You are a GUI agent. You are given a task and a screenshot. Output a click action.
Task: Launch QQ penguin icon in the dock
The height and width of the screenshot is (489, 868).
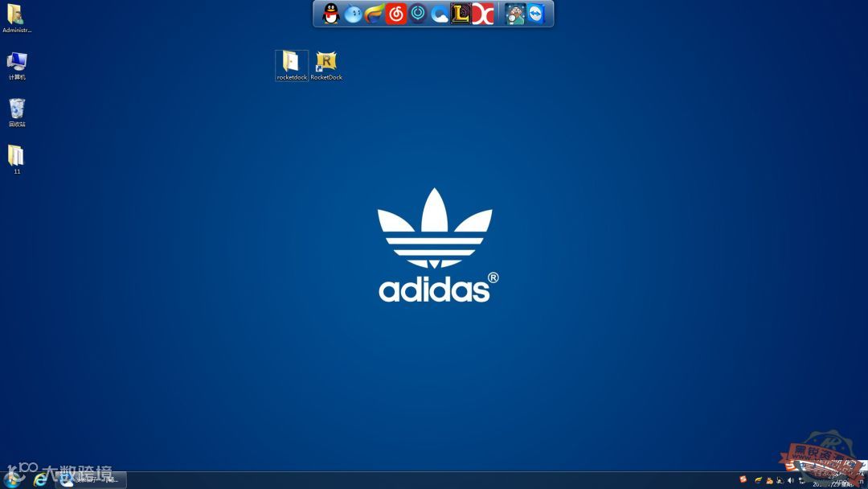tap(331, 14)
